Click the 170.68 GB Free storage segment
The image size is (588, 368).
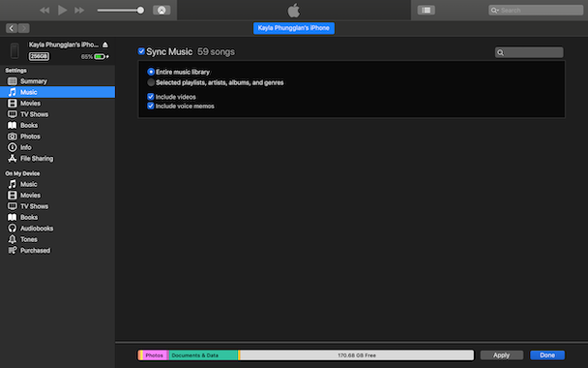pyautogui.click(x=357, y=355)
